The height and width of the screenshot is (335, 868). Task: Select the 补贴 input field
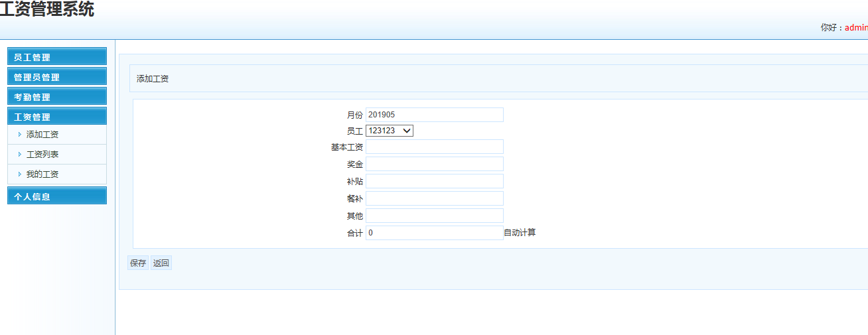coord(435,181)
